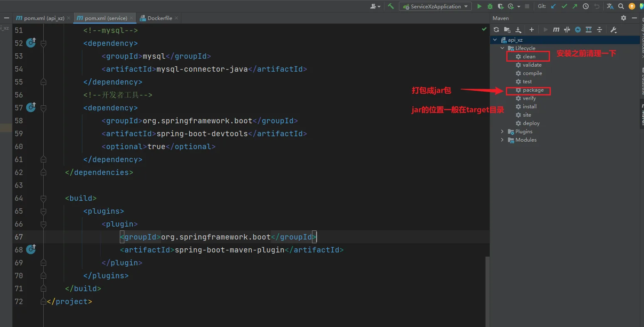
Task: Click the Git Update Project blue arrow
Action: point(553,6)
